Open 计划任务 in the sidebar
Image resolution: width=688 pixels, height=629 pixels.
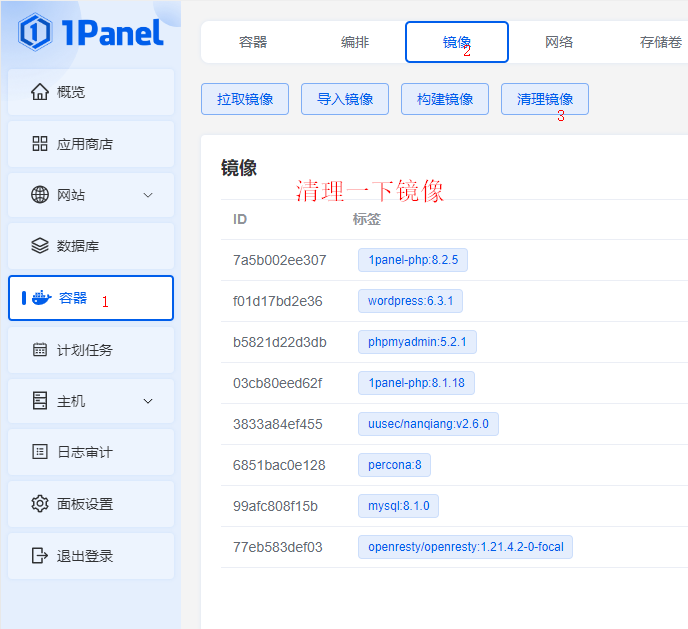[x=91, y=350]
